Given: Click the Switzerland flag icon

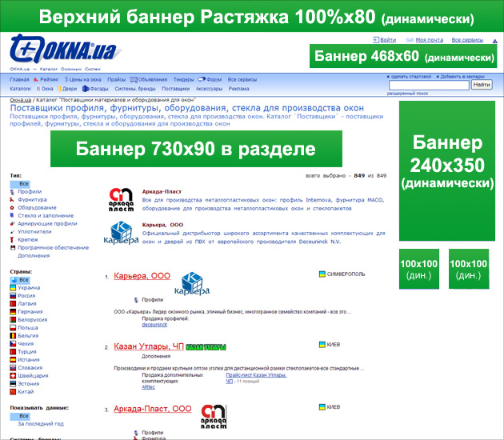Looking at the screenshot, I should [x=13, y=376].
